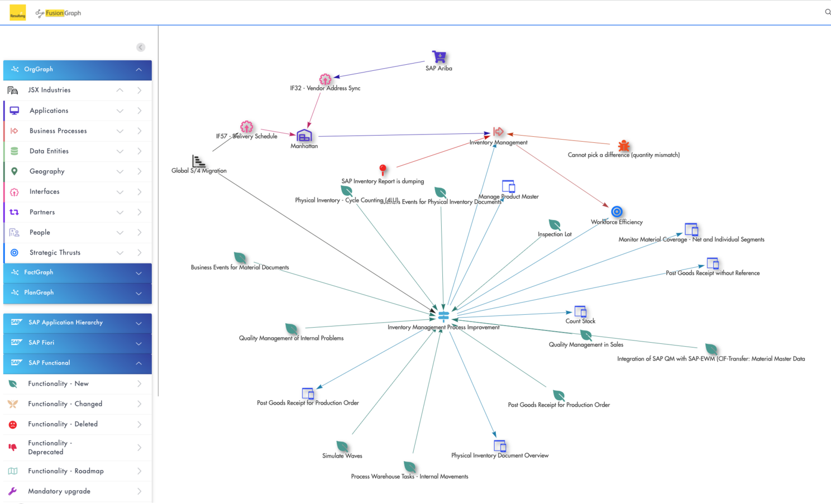
Task: Click the FusionGraph logo link
Action: click(58, 13)
